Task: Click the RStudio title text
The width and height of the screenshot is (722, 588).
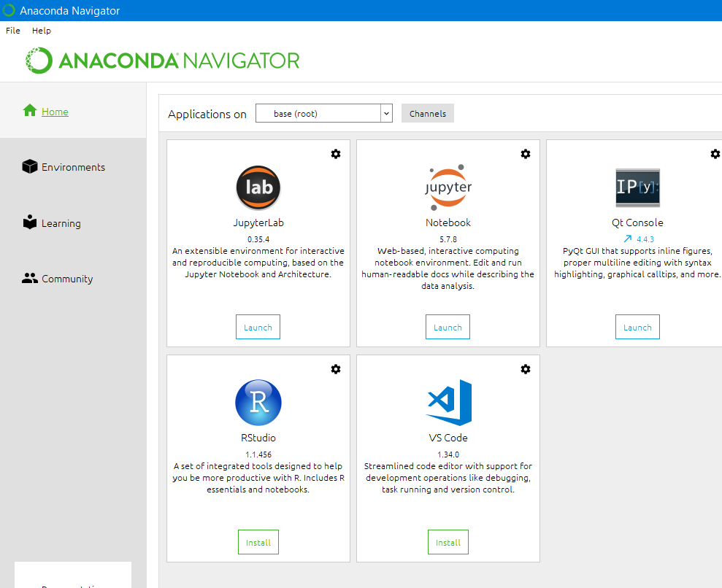Action: click(x=258, y=438)
